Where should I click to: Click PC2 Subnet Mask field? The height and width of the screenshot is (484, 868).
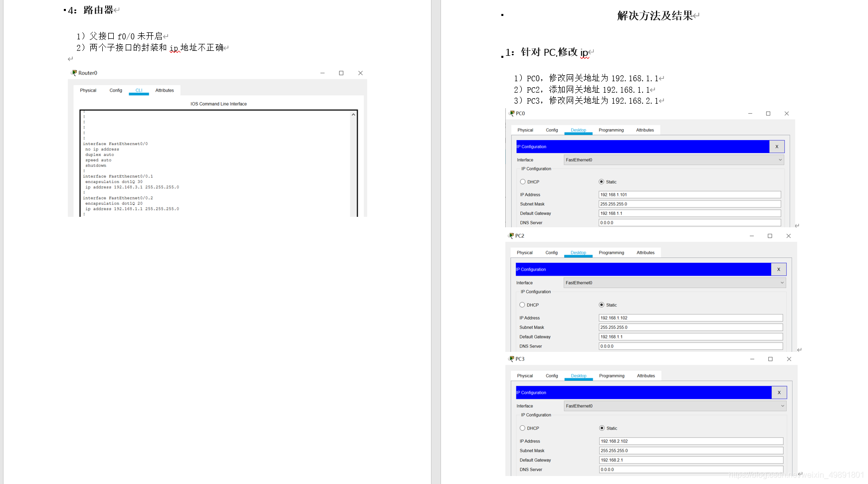pyautogui.click(x=691, y=327)
